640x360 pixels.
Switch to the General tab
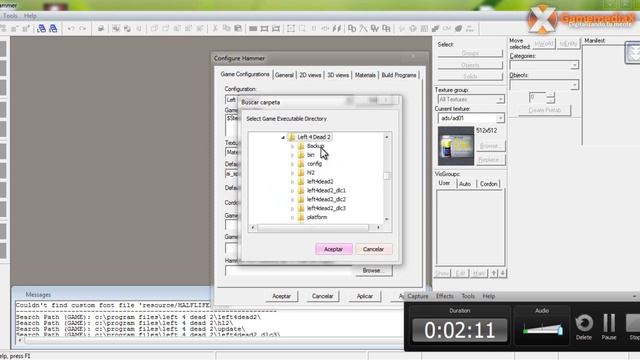284,75
